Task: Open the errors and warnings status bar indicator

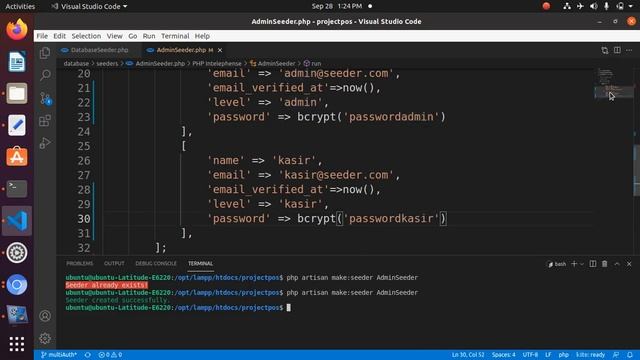Action: [x=110, y=355]
